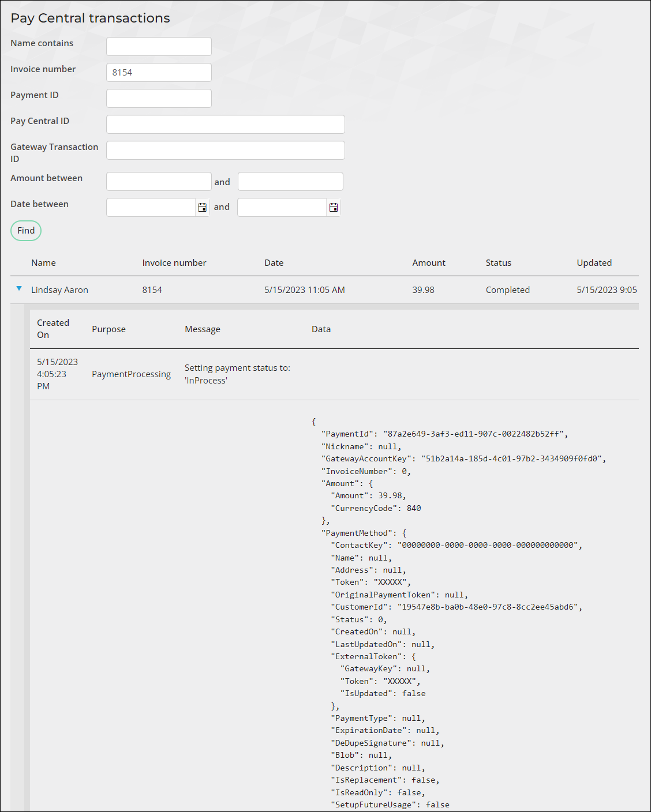Sort by the Amount column header

(x=429, y=263)
